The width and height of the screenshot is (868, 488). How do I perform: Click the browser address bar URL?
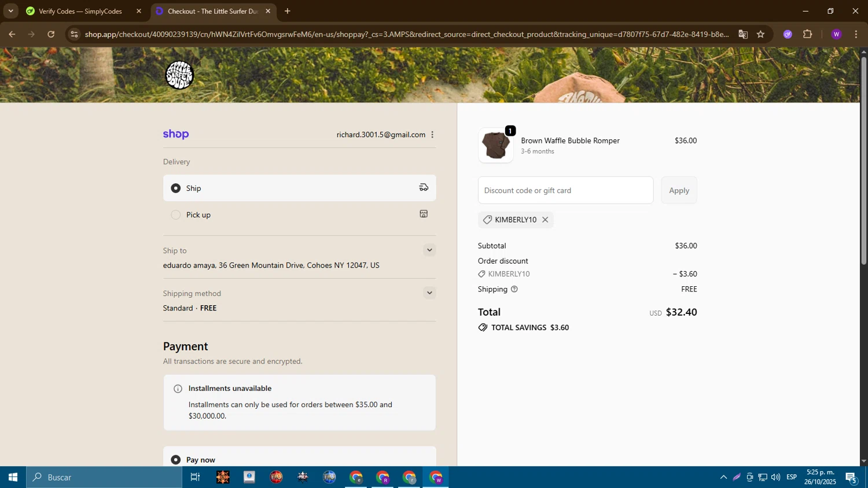click(x=407, y=34)
